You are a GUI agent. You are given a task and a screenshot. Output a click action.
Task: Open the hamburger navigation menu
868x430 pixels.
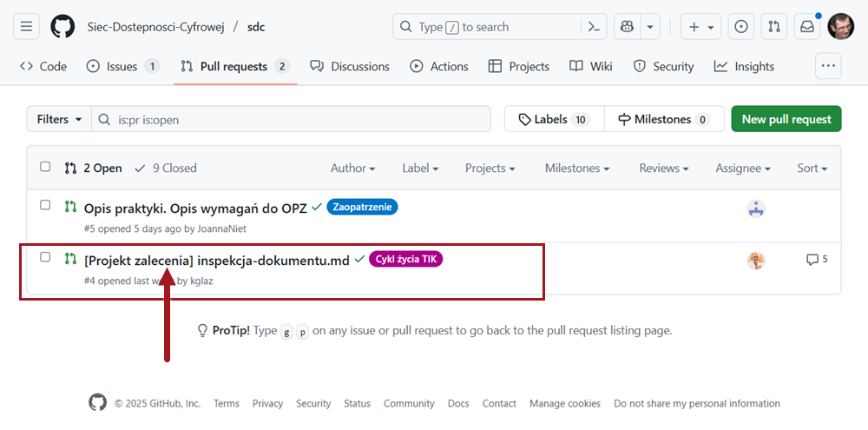(26, 27)
